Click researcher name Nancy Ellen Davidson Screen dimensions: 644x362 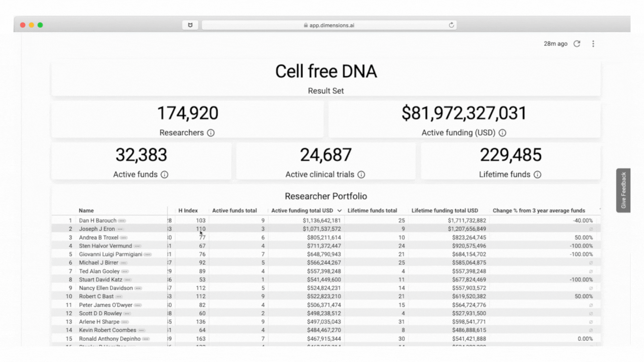tap(106, 288)
